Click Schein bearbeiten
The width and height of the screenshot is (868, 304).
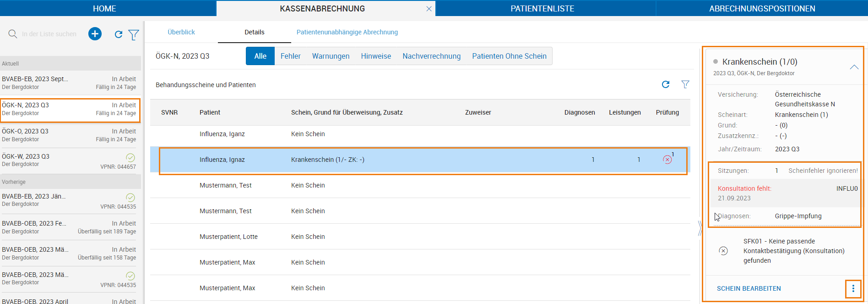pyautogui.click(x=749, y=288)
